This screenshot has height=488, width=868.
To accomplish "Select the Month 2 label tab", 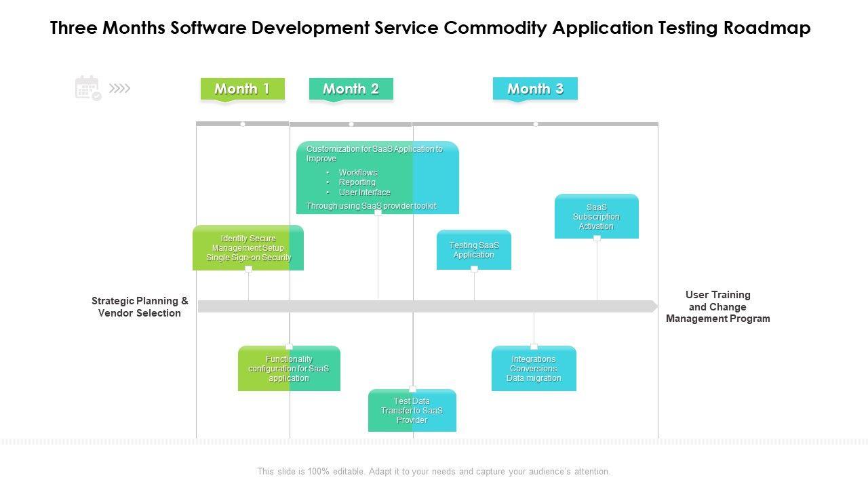I will pyautogui.click(x=351, y=89).
